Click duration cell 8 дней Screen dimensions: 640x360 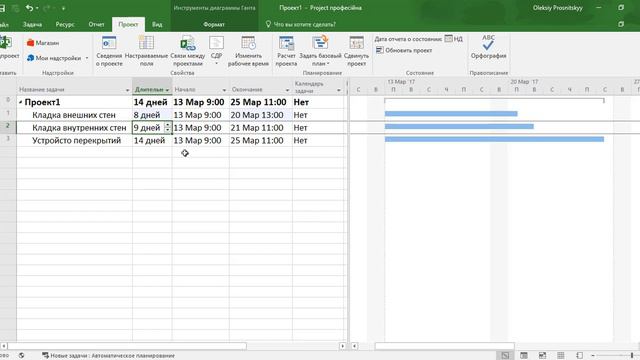tap(152, 115)
